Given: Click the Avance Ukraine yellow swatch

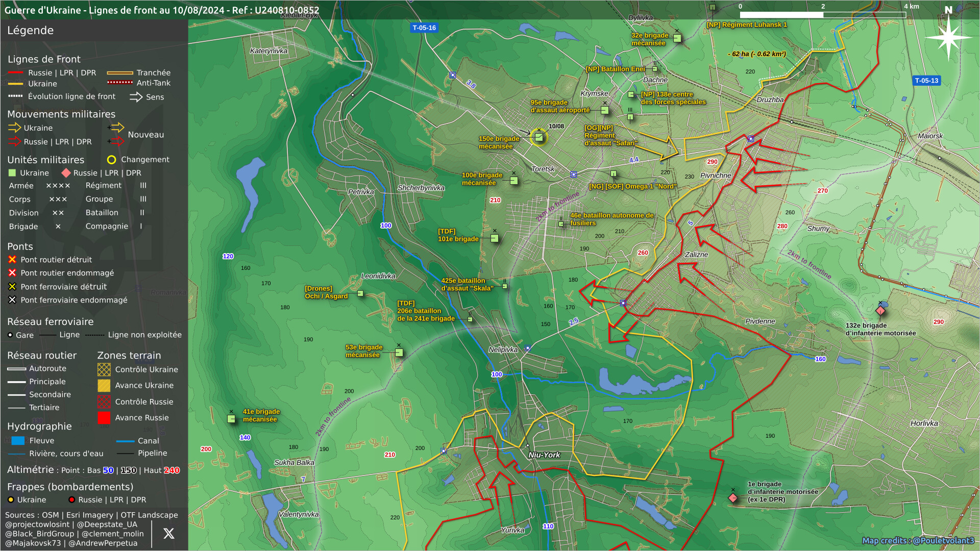Looking at the screenshot, I should [x=104, y=386].
